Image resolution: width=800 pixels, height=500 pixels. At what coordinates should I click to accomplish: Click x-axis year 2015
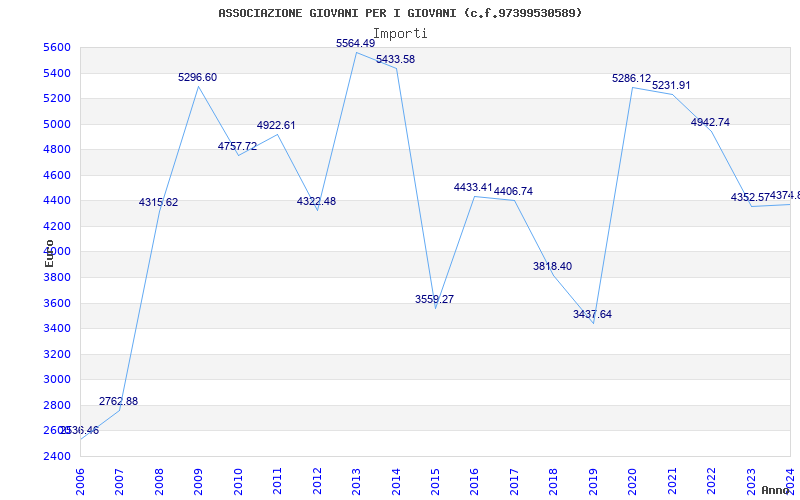click(x=435, y=482)
